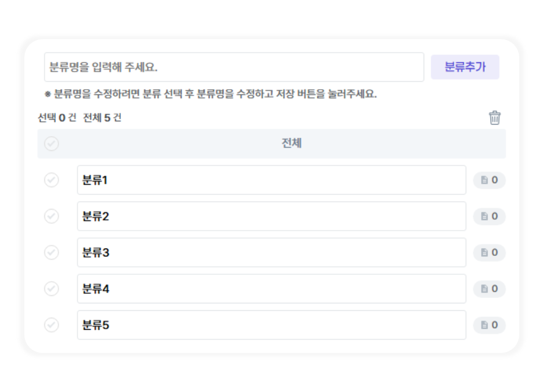The height and width of the screenshot is (392, 544).
Task: Check the 분류1 row checkbox
Action: coord(52,180)
